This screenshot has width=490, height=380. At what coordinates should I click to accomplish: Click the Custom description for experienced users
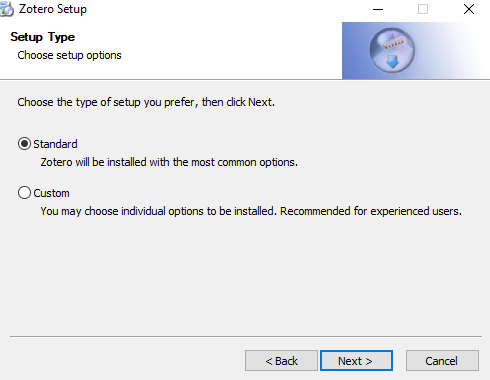(x=251, y=211)
